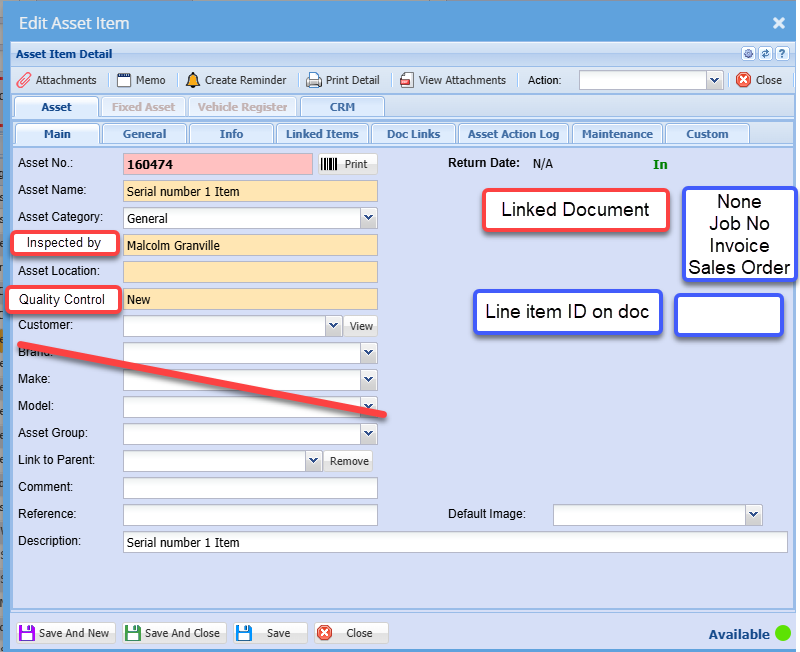This screenshot has width=800, height=652.
Task: Click the Comment input field
Action: coord(250,488)
